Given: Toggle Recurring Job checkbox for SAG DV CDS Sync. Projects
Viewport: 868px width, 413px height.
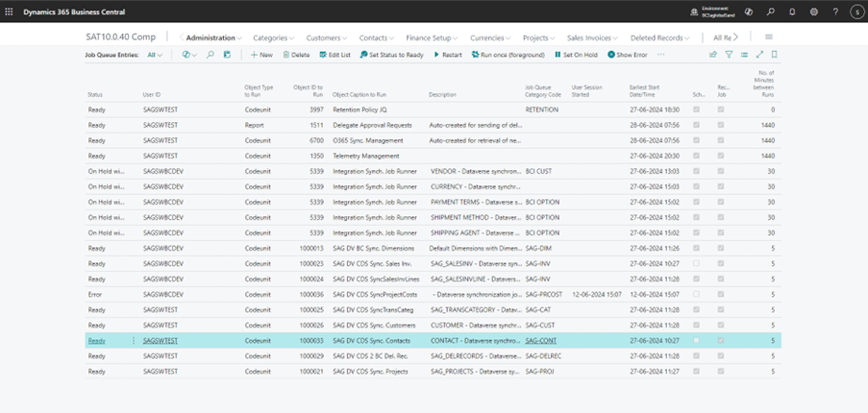Looking at the screenshot, I should (x=721, y=372).
